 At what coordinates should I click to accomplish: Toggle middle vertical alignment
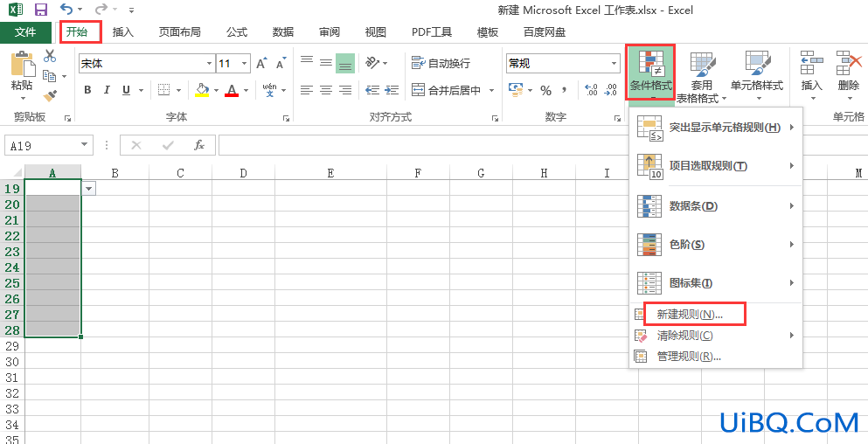point(326,63)
